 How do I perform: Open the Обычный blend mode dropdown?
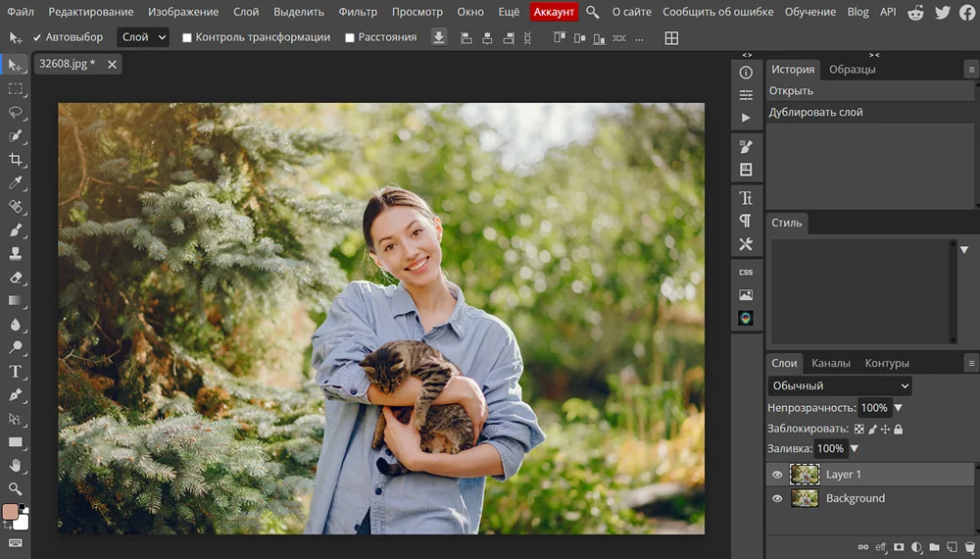840,385
